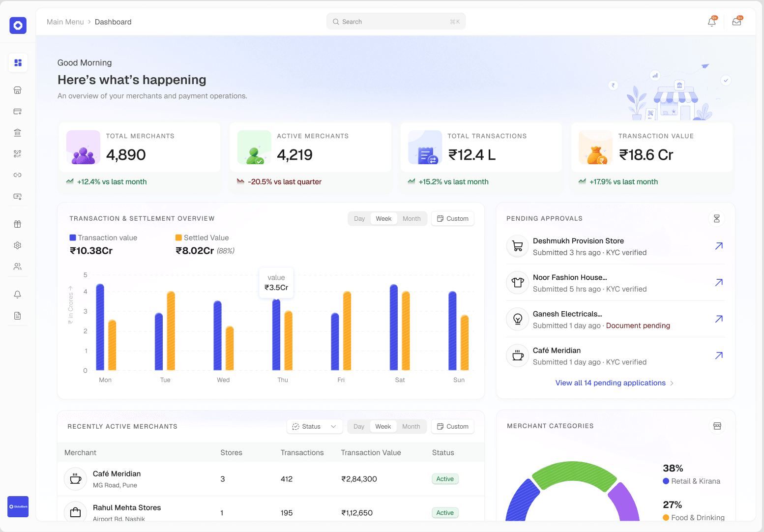Select the sidebar bell icon
Image resolution: width=764 pixels, height=532 pixels.
[18, 295]
